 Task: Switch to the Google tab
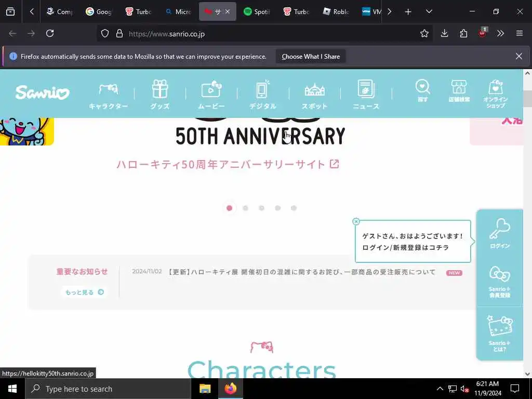(x=99, y=12)
